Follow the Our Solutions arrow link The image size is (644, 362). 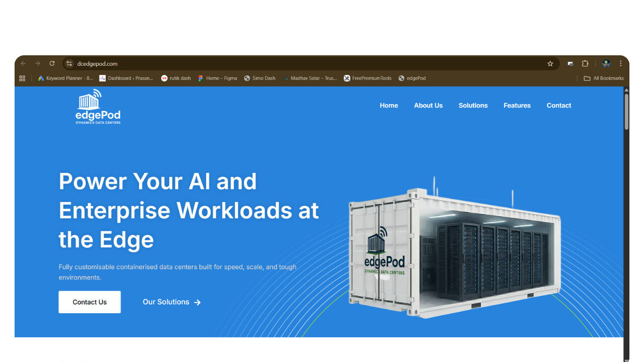(x=172, y=302)
